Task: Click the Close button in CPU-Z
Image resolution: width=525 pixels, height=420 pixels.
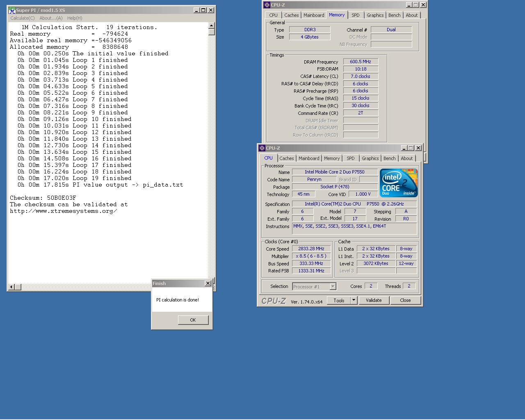Action: 405,300
